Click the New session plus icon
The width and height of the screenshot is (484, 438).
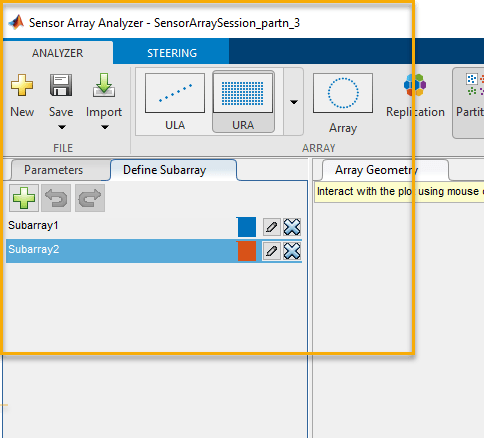click(x=22, y=85)
